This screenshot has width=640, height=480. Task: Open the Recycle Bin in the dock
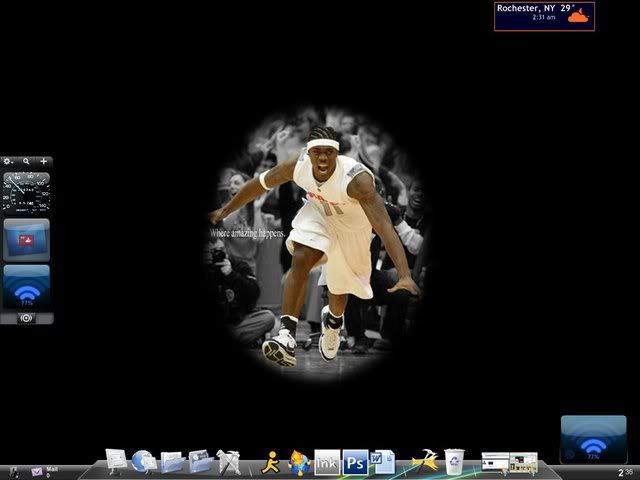[x=455, y=461]
